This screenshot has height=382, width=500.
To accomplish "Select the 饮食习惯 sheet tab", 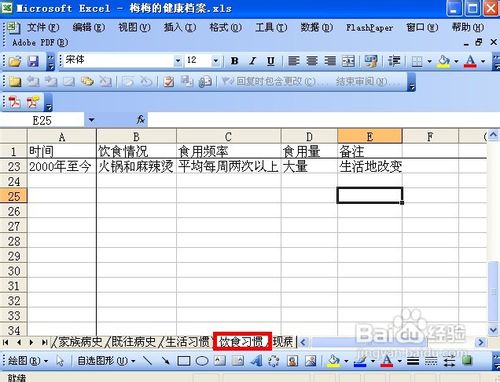I will pyautogui.click(x=241, y=342).
